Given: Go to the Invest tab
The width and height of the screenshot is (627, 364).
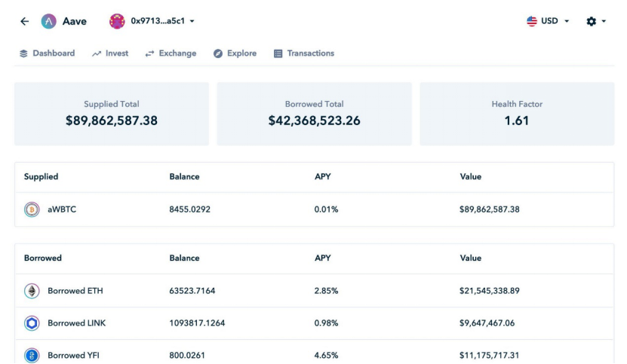Looking at the screenshot, I should (x=110, y=54).
